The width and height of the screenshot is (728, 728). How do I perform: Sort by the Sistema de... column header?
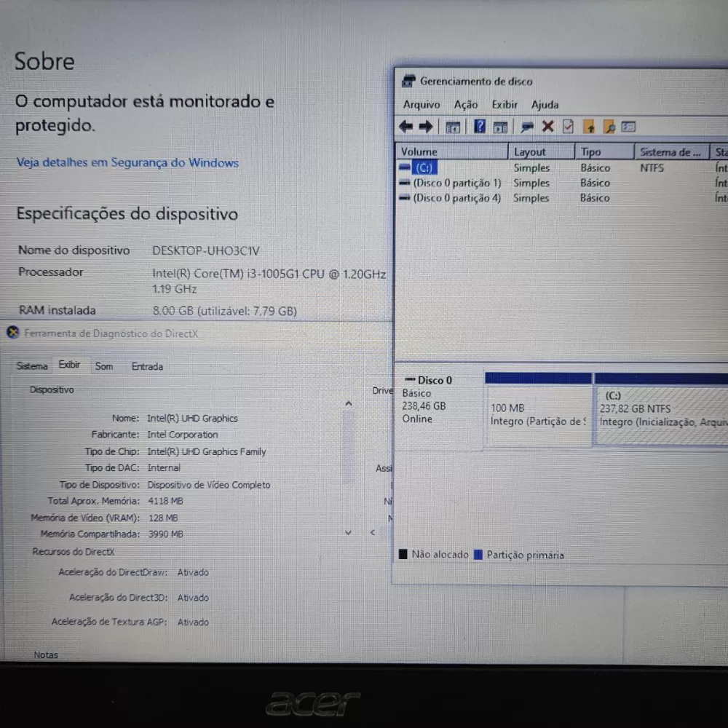point(672,151)
